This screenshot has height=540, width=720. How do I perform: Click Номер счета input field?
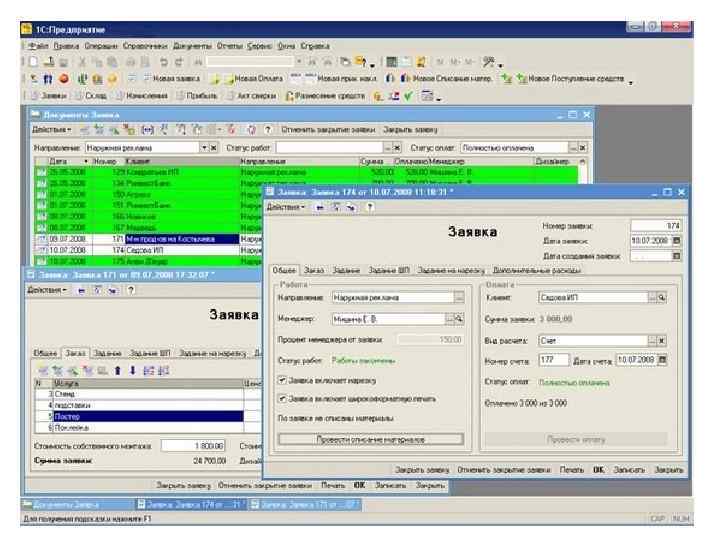coord(553,360)
